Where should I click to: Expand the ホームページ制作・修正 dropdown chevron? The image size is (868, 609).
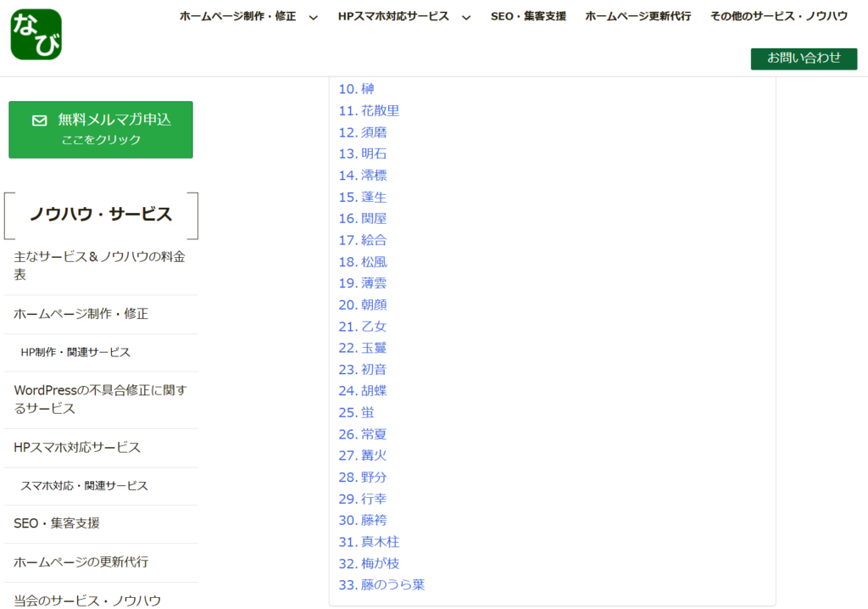[314, 17]
